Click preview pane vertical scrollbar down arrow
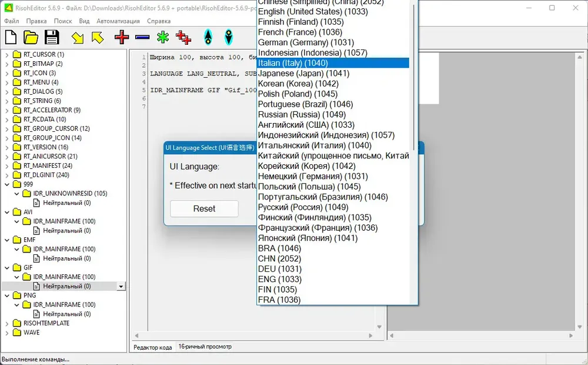588x365 pixels. coord(579,327)
